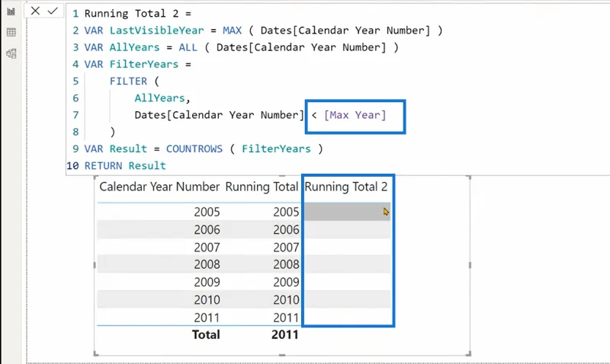This screenshot has height=364, width=610.
Task: Switch to the Data table view
Action: [x=11, y=32]
